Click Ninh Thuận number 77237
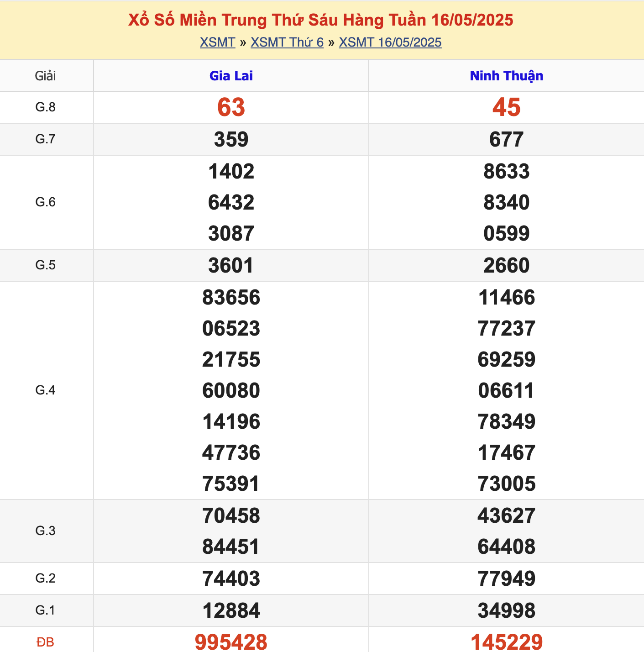This screenshot has width=644, height=652. pos(507,328)
